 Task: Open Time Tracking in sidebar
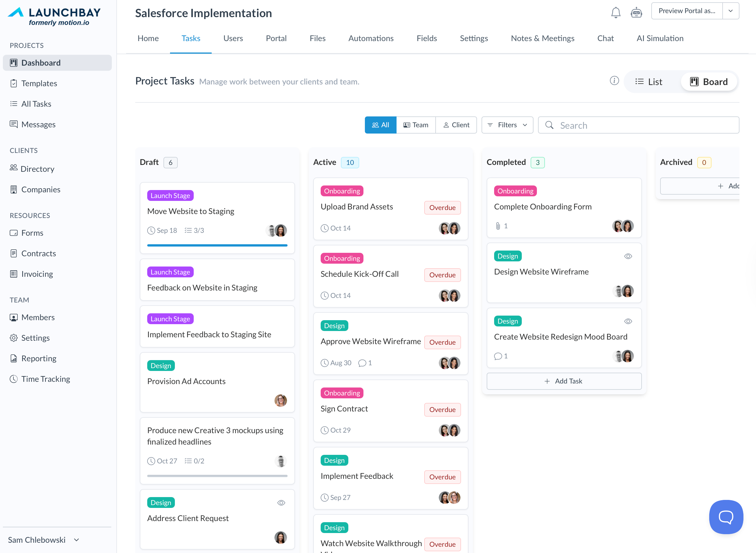(x=46, y=379)
